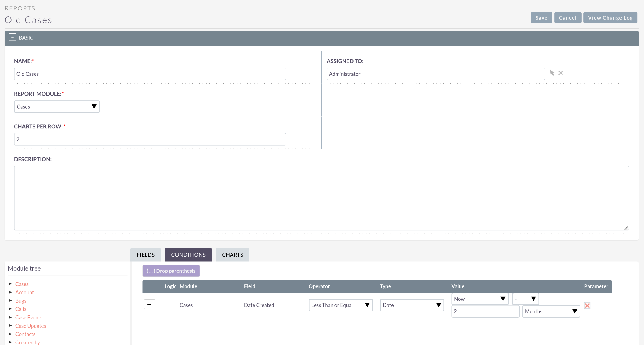Image resolution: width=644 pixels, height=345 pixels.
Task: Switch to the CHARTS tab
Action: 232,255
